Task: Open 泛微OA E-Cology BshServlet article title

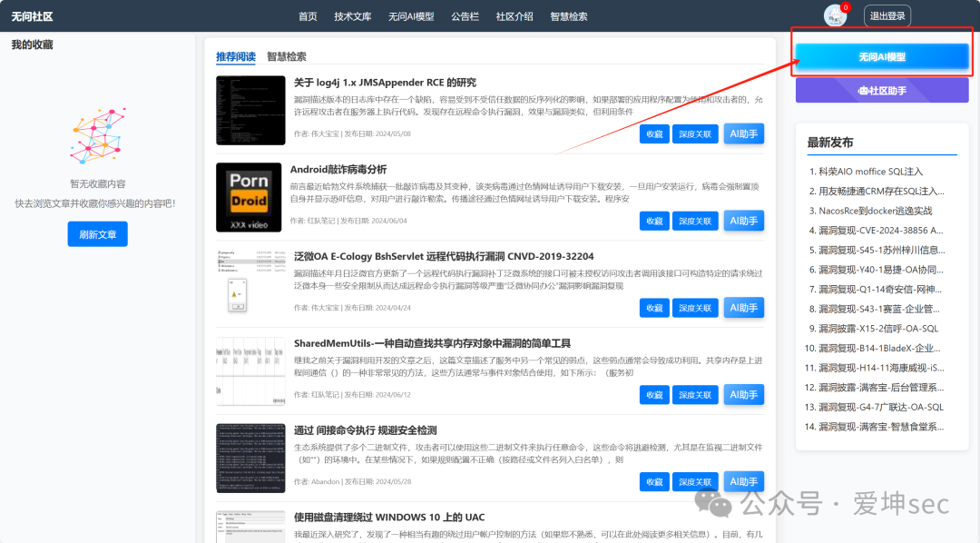Action: point(444,256)
